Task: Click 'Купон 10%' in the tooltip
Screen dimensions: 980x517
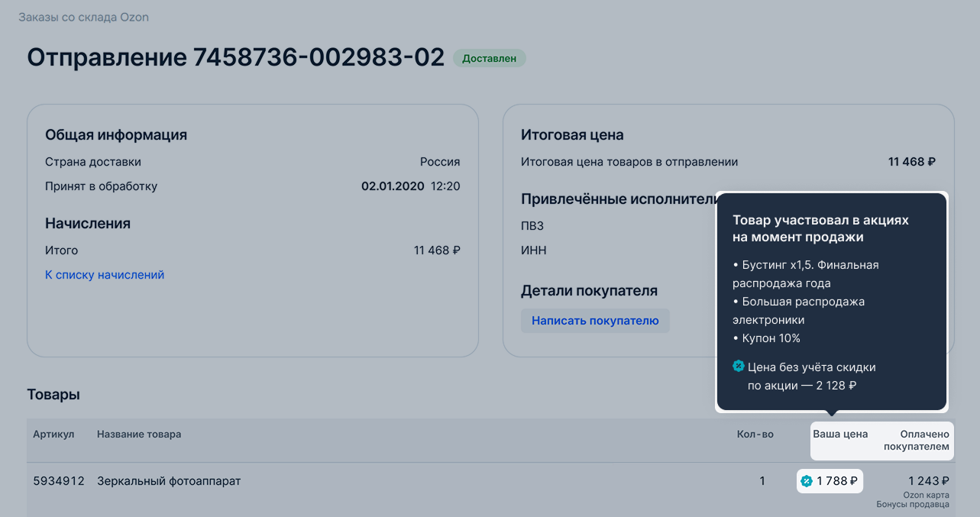Action: point(766,338)
